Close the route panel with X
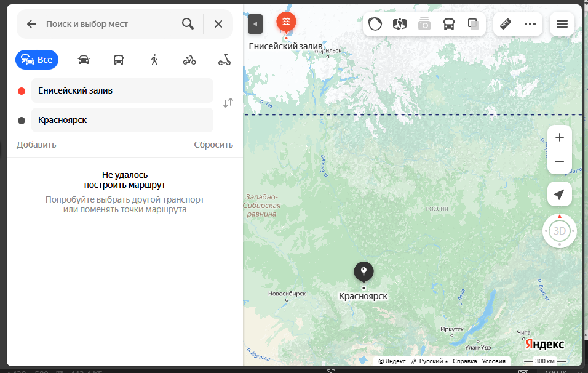 pos(218,24)
